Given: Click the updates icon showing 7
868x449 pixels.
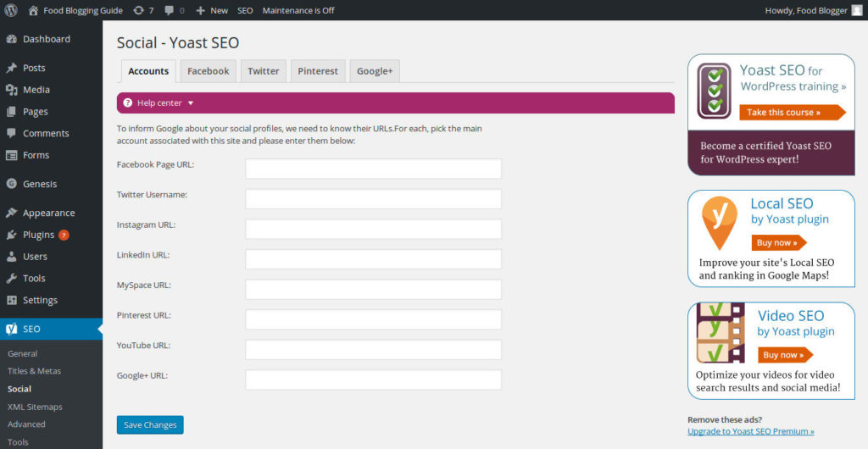Looking at the screenshot, I should point(138,10).
